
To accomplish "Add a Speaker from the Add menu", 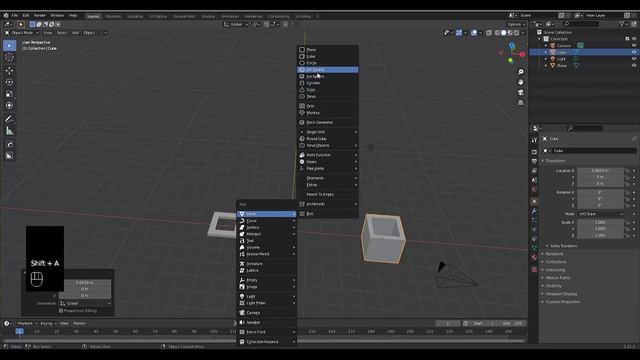I will pos(267,322).
